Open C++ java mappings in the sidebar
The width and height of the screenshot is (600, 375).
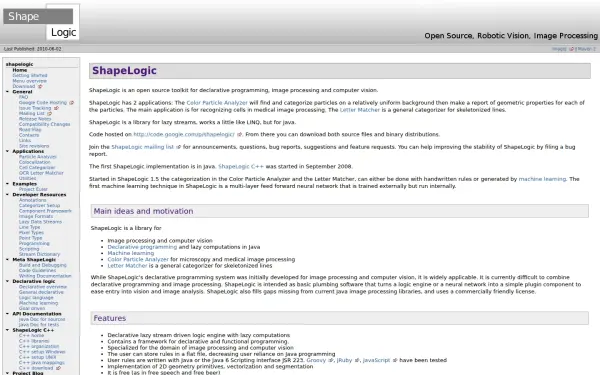[42, 362]
